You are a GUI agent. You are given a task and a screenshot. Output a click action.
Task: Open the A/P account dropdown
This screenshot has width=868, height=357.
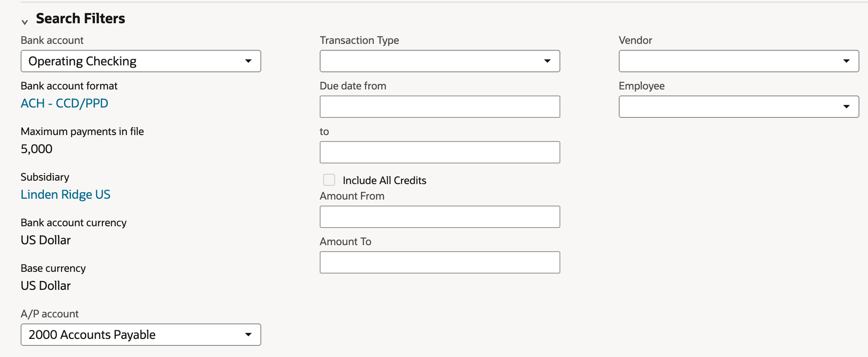(141, 335)
